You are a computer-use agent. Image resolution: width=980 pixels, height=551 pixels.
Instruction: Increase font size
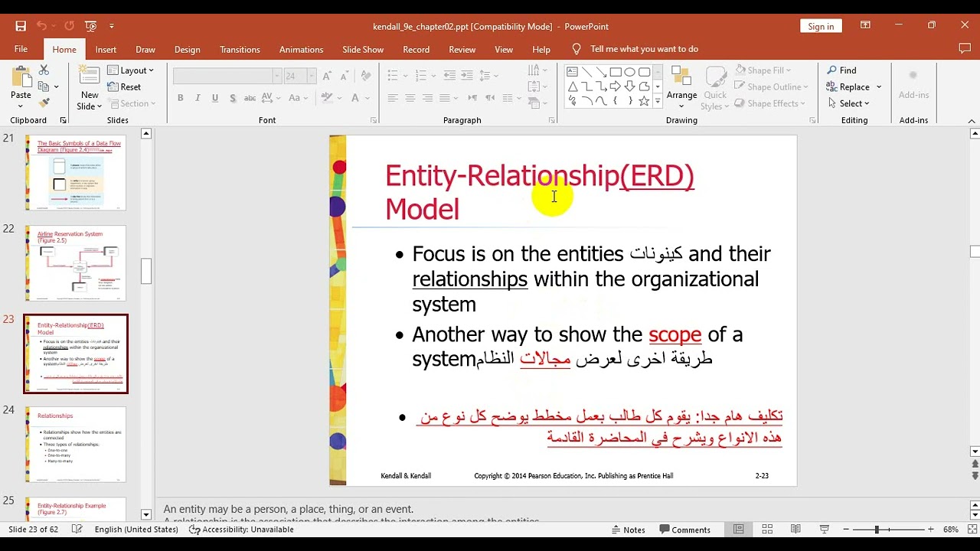pyautogui.click(x=327, y=76)
